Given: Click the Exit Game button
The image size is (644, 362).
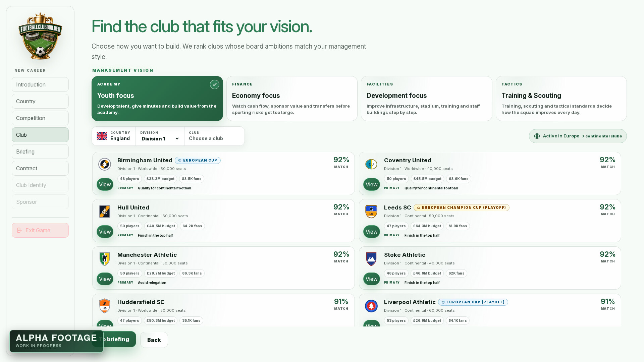Looking at the screenshot, I should 40,230.
